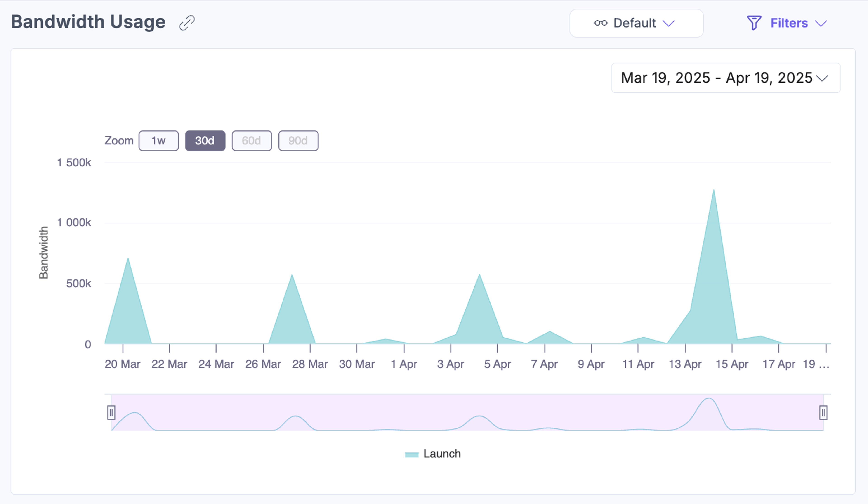868x504 pixels.
Task: Click the 'Bandwidth Usage' heading
Action: pos(88,22)
